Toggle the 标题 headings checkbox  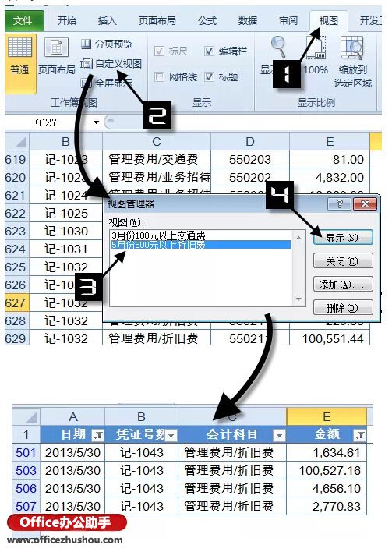(x=209, y=76)
